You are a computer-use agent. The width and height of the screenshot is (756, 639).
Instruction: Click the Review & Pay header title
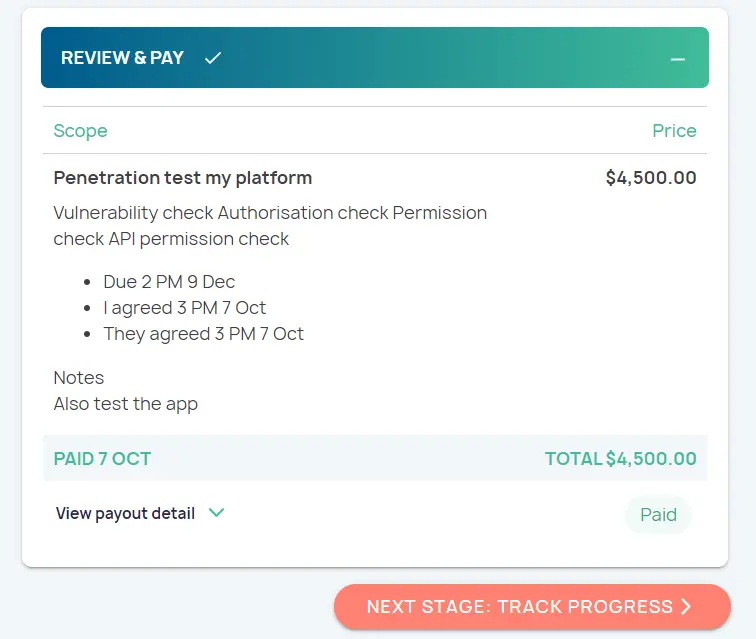pos(122,58)
